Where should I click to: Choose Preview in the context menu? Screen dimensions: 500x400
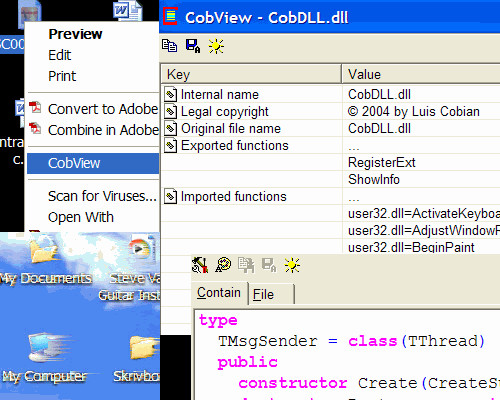pyautogui.click(x=75, y=34)
